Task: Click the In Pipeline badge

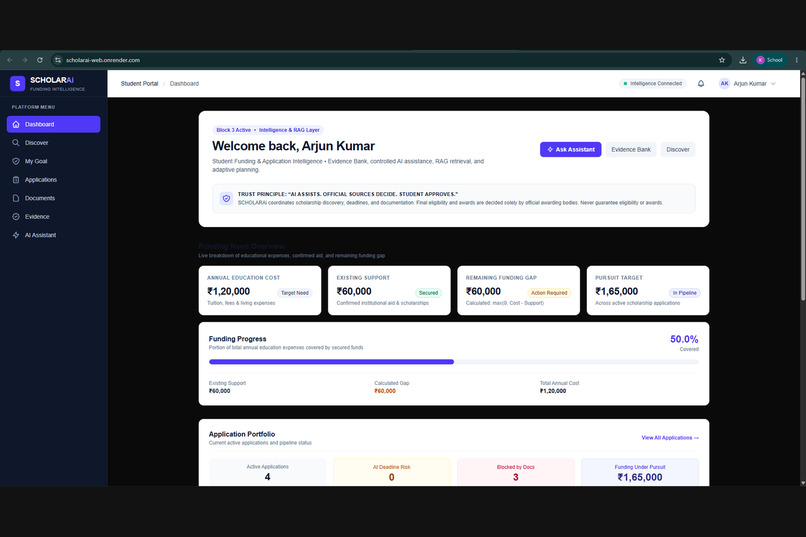Action: [685, 293]
